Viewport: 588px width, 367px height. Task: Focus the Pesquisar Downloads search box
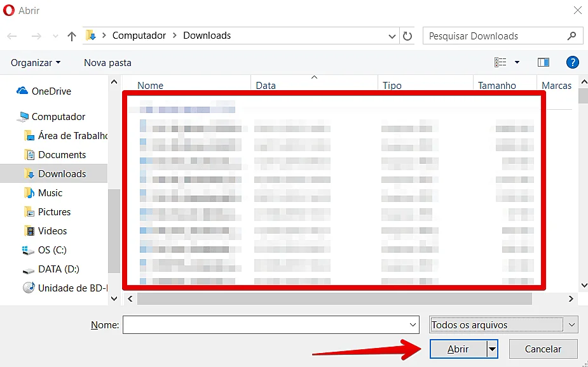pyautogui.click(x=502, y=36)
